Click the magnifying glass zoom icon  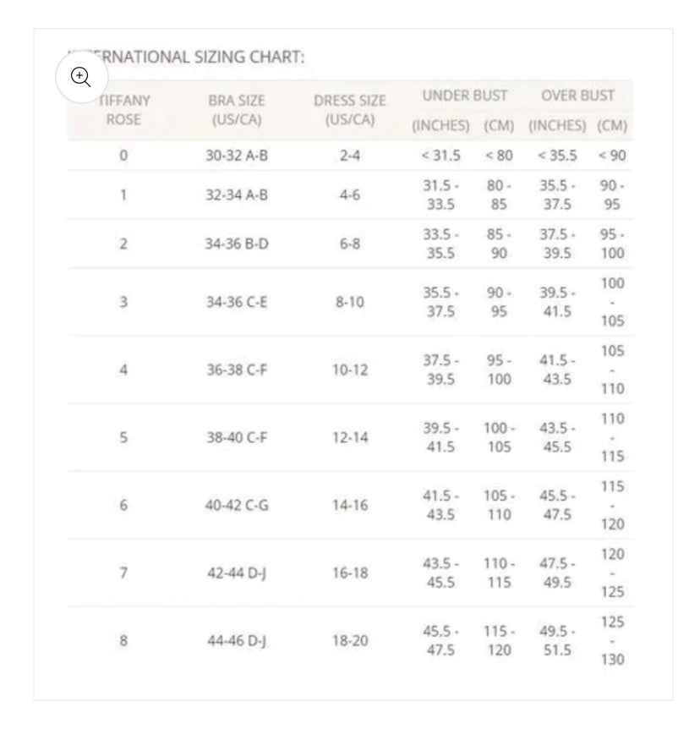(x=80, y=77)
